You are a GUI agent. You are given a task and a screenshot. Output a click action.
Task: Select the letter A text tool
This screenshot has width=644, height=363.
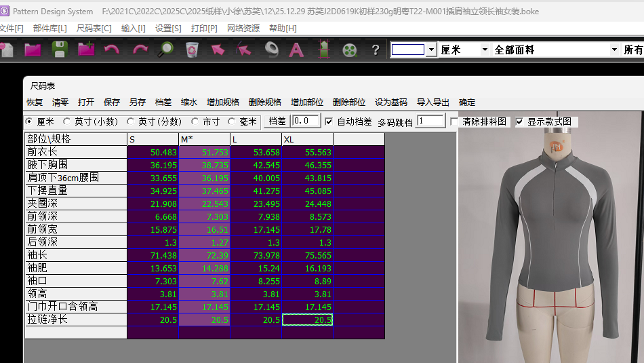296,50
